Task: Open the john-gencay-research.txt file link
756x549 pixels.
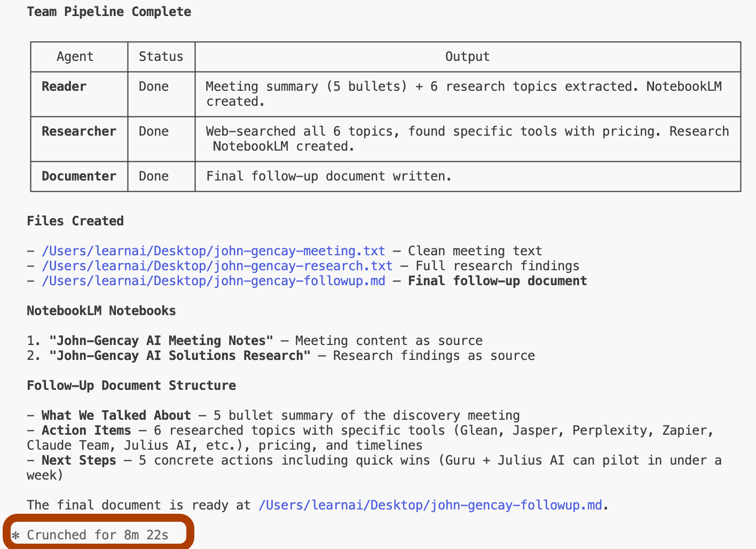Action: point(217,266)
